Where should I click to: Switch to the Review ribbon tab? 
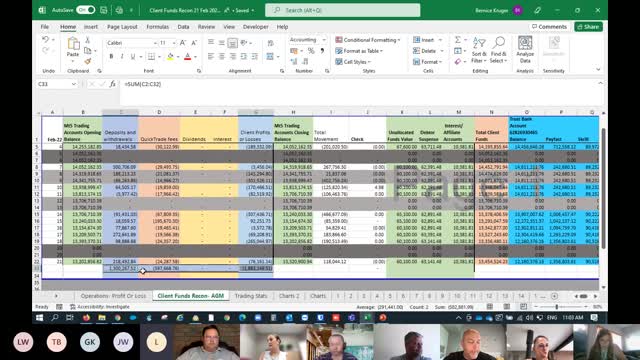(x=207, y=27)
